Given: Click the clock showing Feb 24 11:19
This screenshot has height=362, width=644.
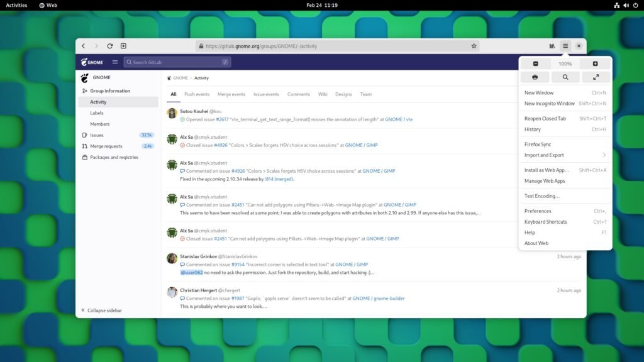Looking at the screenshot, I should pyautogui.click(x=322, y=5).
